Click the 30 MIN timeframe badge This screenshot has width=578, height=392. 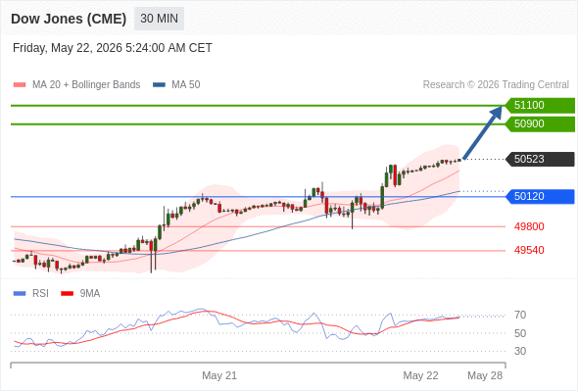159,19
